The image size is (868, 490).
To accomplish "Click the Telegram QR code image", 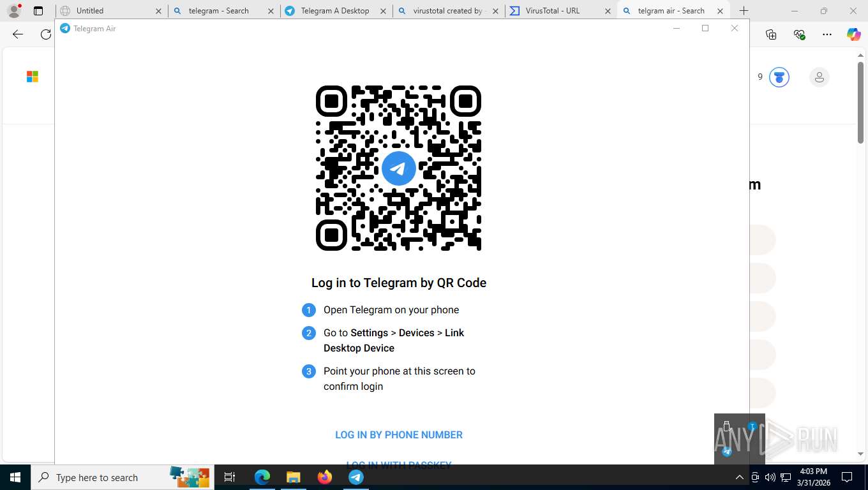I will [398, 168].
